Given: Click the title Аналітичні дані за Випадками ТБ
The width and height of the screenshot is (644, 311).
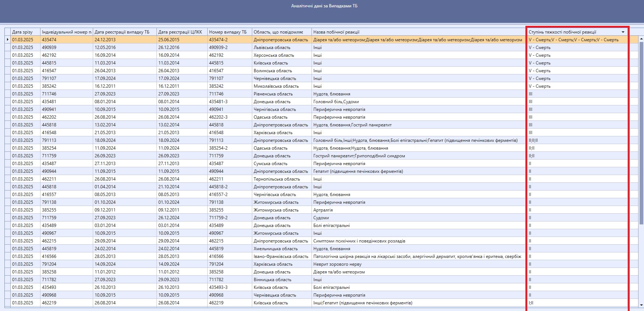Looking at the screenshot, I should coord(324,6).
